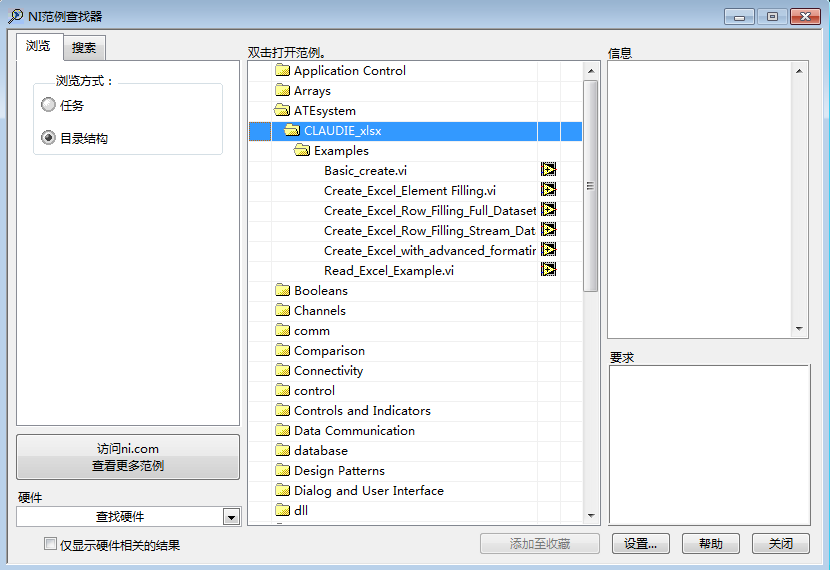
Task: Select the Booleans folder name
Action: 321,291
